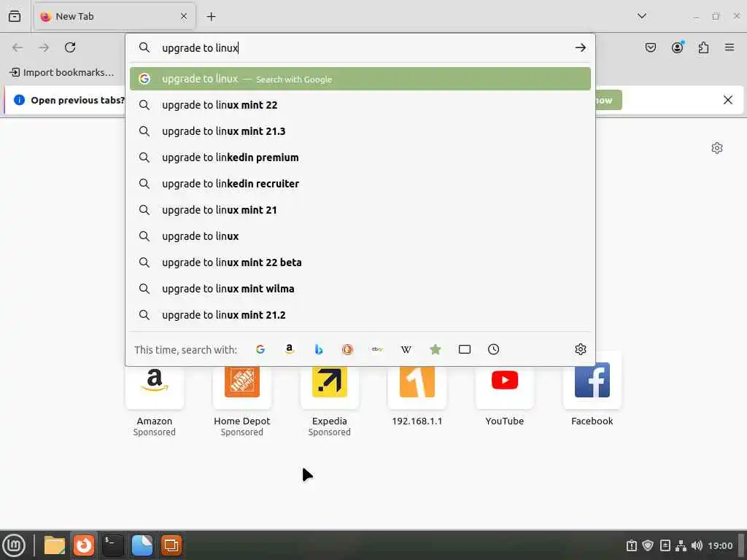The height and width of the screenshot is (560, 747).
Task: Open a new tab with the plus button
Action: [x=211, y=16]
